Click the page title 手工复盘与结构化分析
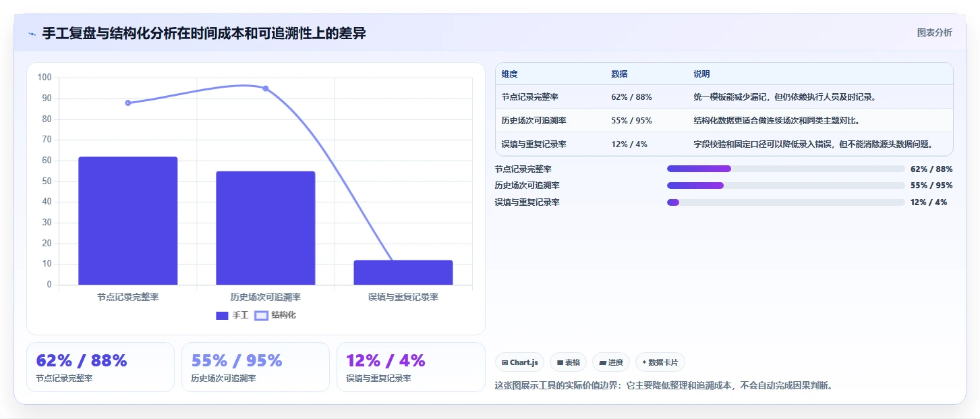Image resolution: width=980 pixels, height=419 pixels. [x=204, y=33]
